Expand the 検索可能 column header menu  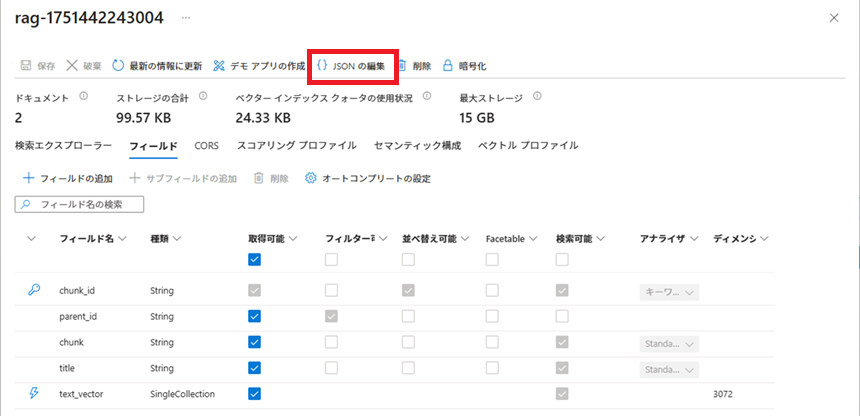601,239
